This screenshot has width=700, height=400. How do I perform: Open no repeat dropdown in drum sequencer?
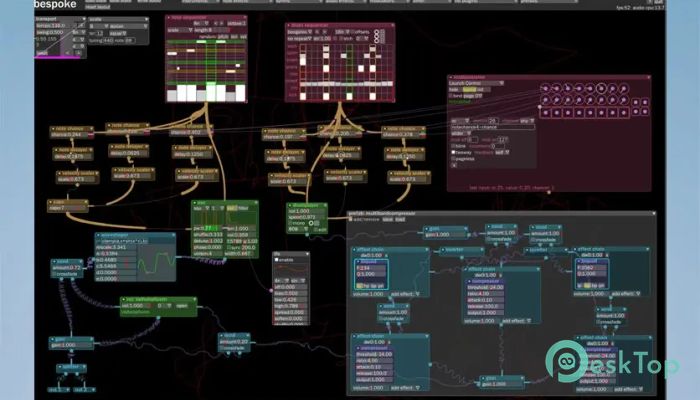[299, 39]
